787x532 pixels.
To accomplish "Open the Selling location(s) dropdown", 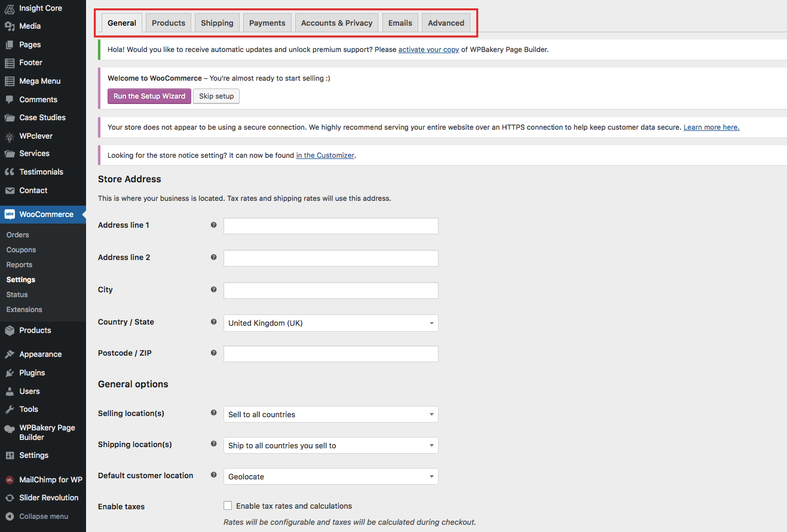I will tap(330, 414).
